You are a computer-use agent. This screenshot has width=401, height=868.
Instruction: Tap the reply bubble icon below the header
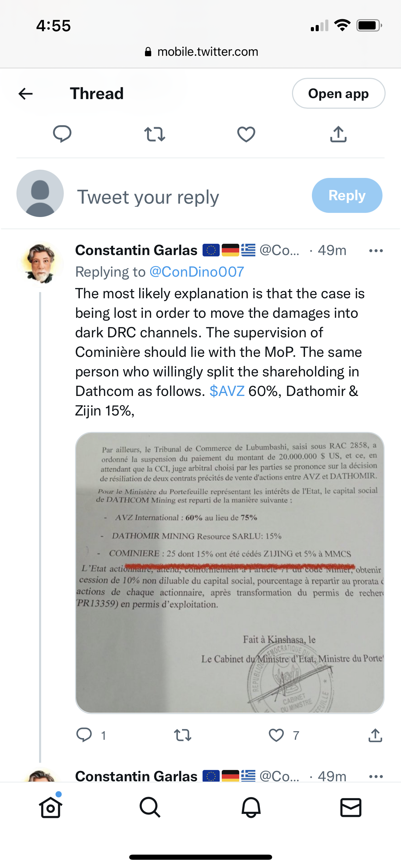[62, 134]
